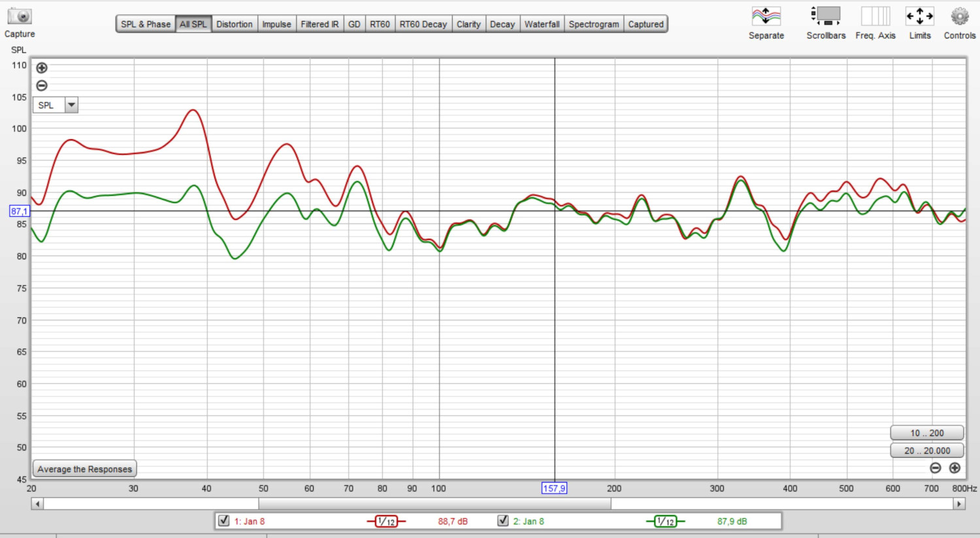The height and width of the screenshot is (538, 980).
Task: Switch to the Waterfall tab
Action: pos(542,24)
